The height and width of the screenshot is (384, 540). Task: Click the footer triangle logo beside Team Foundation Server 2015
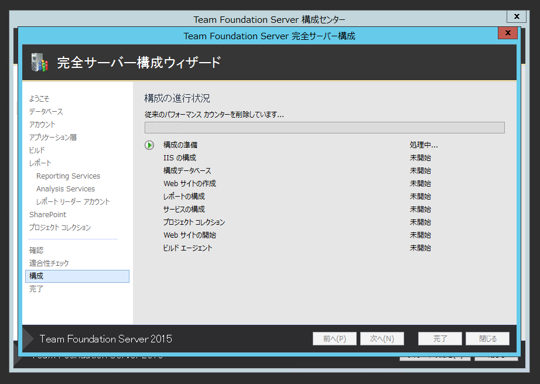pos(28,339)
